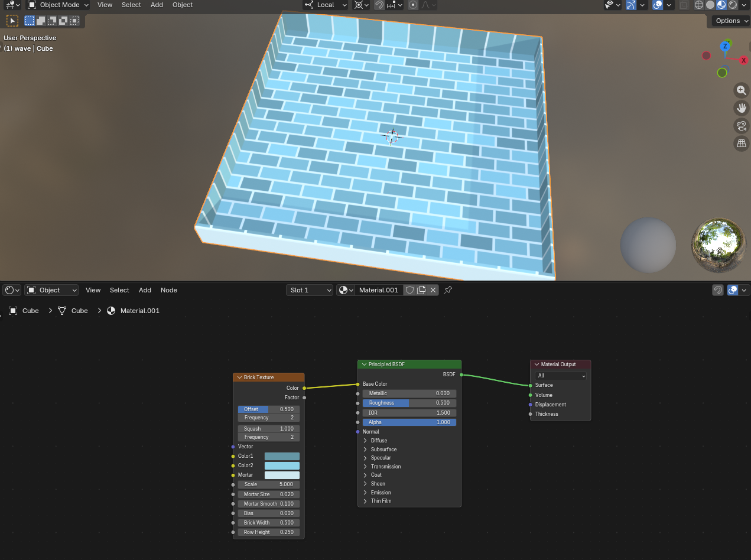Duplicate material with new material icon
The height and width of the screenshot is (560, 751).
[421, 290]
